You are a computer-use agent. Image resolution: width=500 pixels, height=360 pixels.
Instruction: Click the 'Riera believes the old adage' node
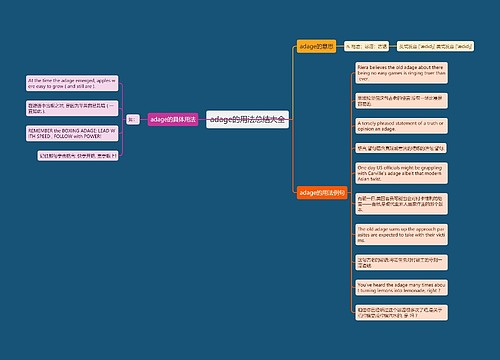(x=401, y=73)
